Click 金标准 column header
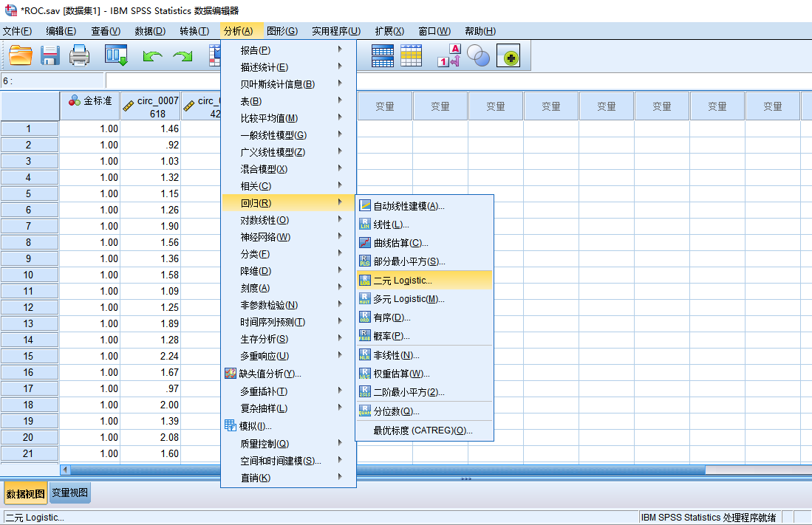 coord(90,106)
